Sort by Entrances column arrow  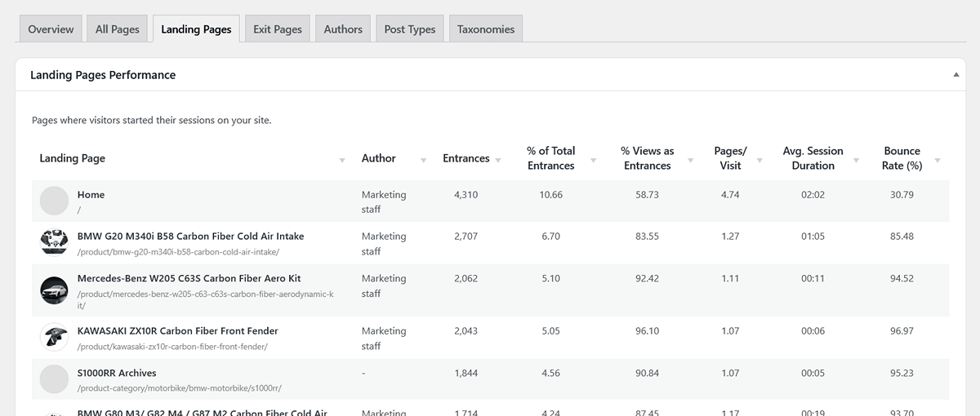(498, 160)
